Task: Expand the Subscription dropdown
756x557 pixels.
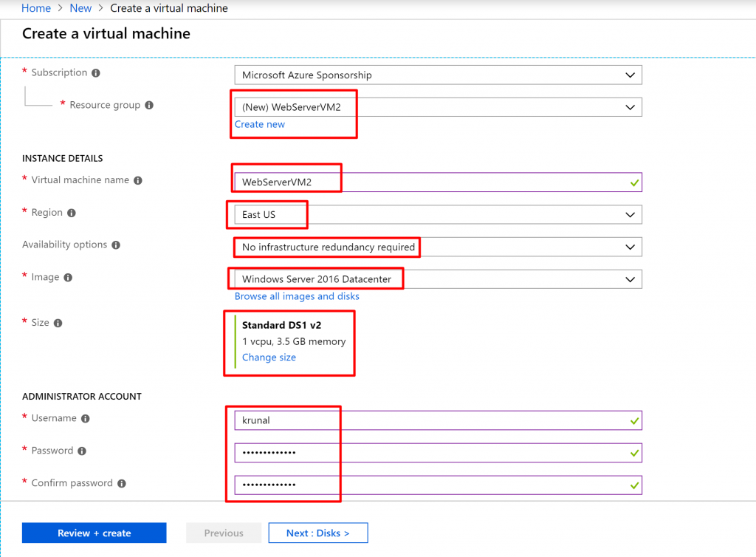Action: tap(438, 75)
